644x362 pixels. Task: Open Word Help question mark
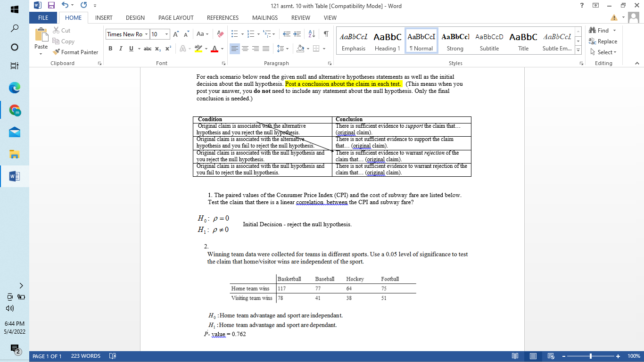(582, 6)
